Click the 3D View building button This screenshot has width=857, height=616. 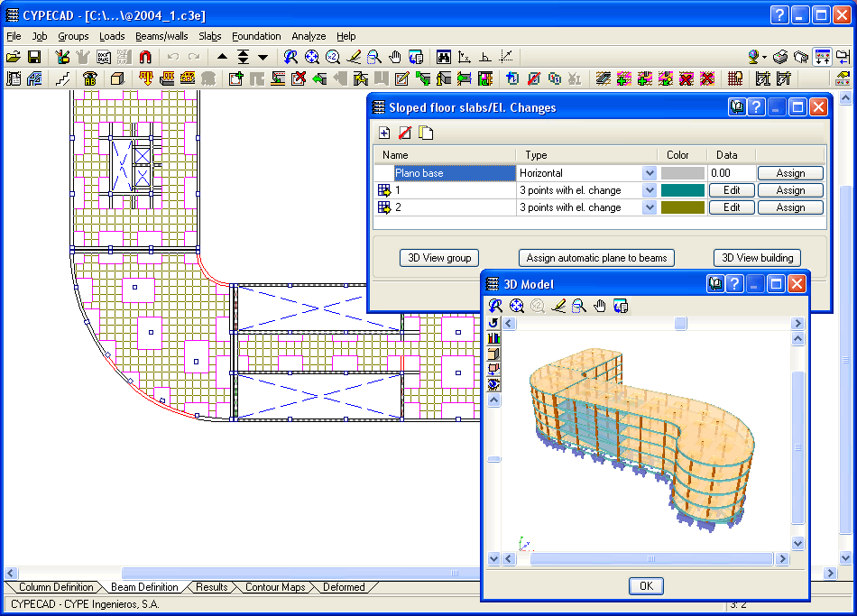pyautogui.click(x=757, y=258)
